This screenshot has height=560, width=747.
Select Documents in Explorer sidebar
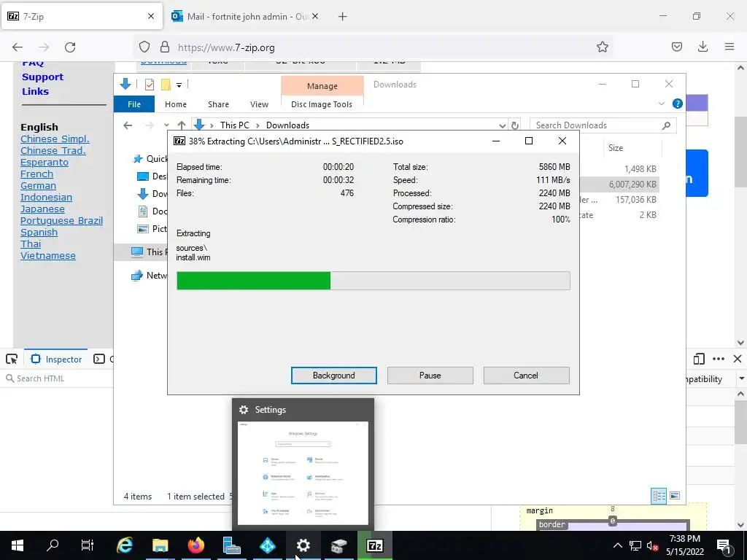pos(152,211)
